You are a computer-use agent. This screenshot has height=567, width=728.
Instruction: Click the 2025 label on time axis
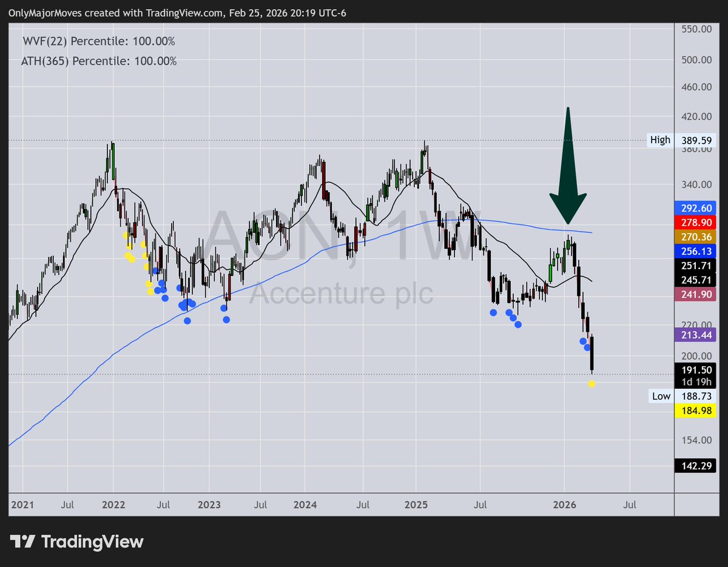(x=416, y=504)
